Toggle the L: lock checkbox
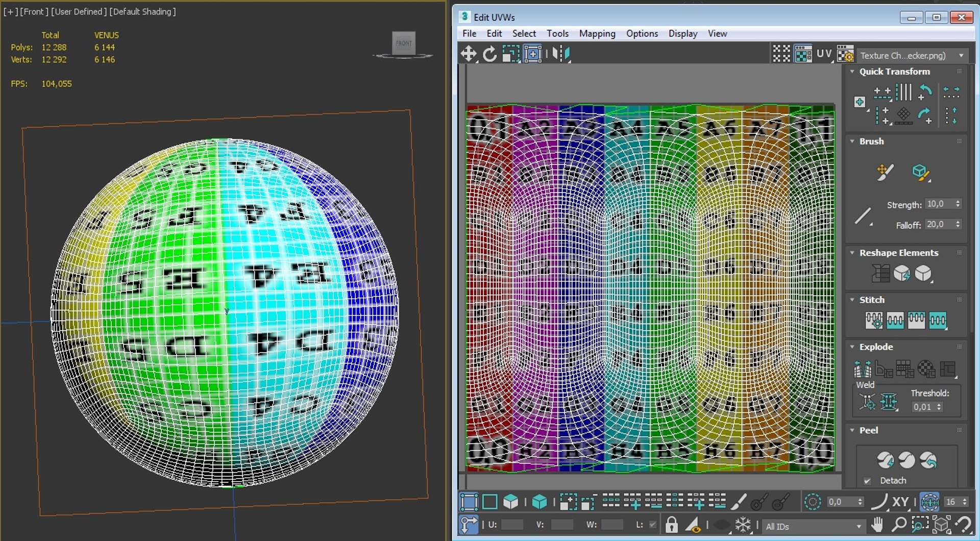This screenshot has width=980, height=541. (x=652, y=525)
